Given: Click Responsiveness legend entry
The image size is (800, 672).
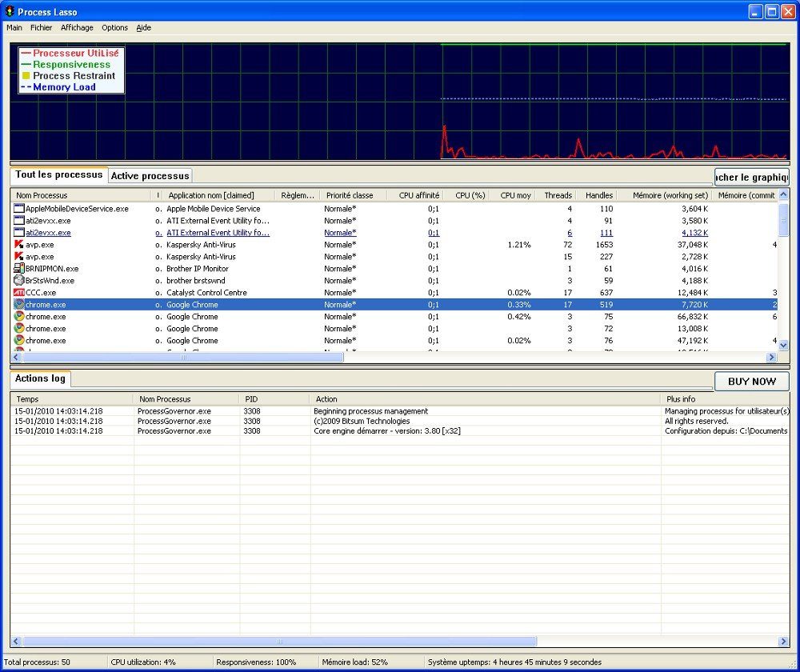Looking at the screenshot, I should coord(66,64).
